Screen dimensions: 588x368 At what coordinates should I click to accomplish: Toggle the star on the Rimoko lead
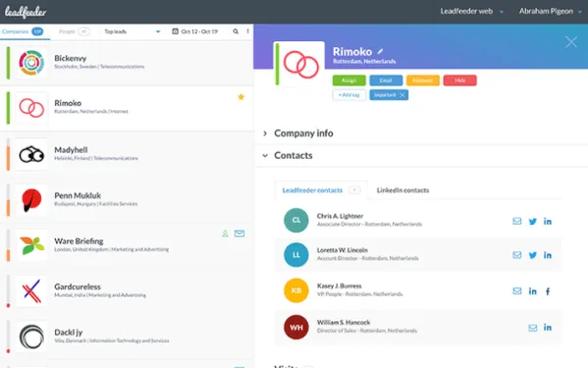tap(241, 97)
